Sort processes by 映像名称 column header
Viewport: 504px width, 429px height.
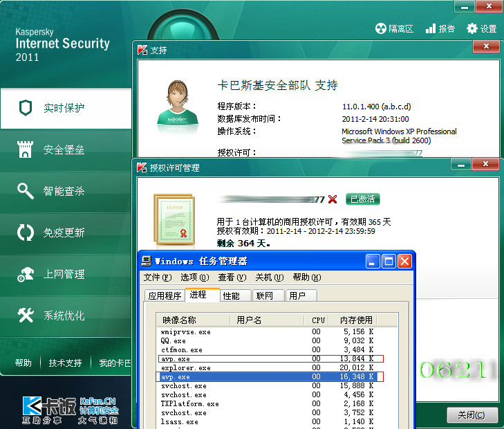(x=194, y=320)
